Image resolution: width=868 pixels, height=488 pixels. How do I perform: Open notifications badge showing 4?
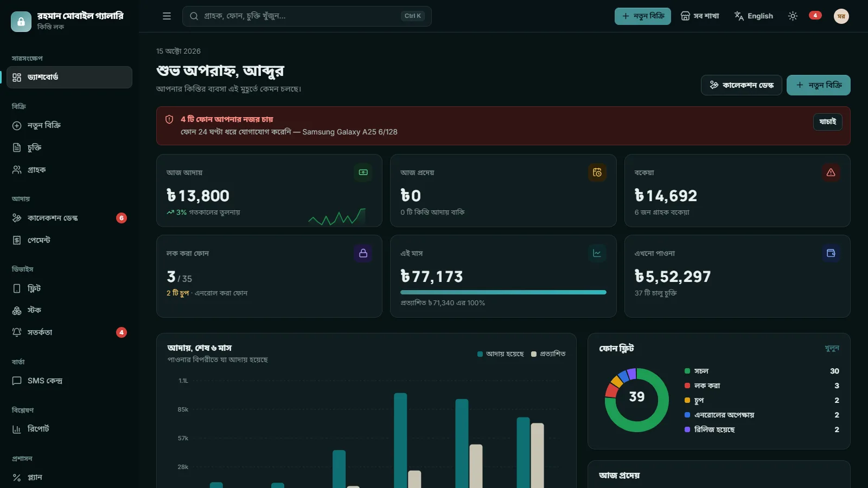click(x=815, y=15)
